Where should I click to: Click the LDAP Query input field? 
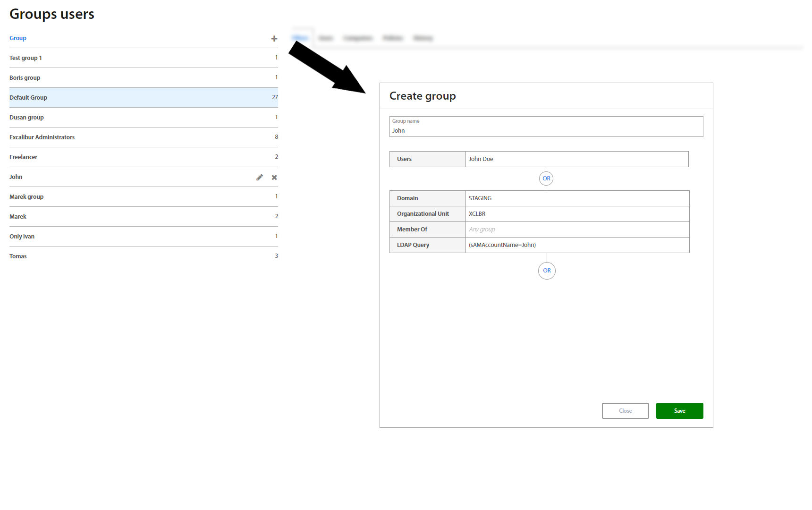[x=577, y=245]
